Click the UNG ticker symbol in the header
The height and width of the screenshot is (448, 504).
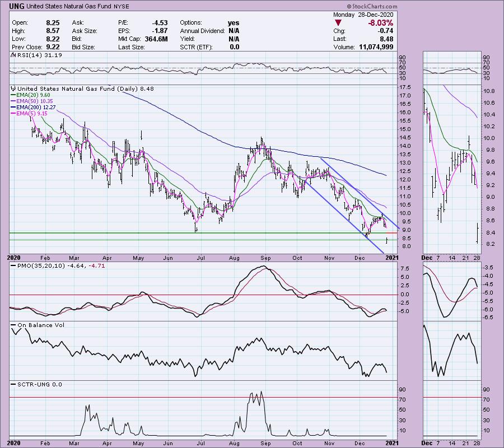pyautogui.click(x=17, y=6)
